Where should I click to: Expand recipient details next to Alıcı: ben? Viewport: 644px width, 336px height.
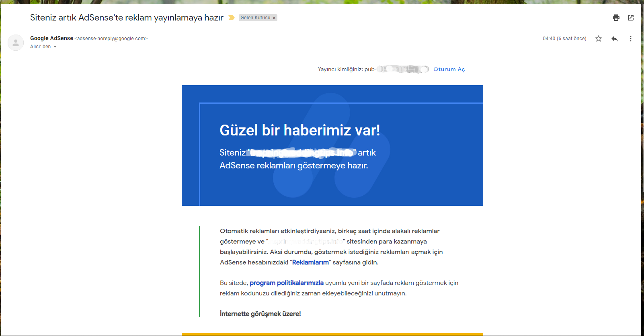[x=55, y=47]
